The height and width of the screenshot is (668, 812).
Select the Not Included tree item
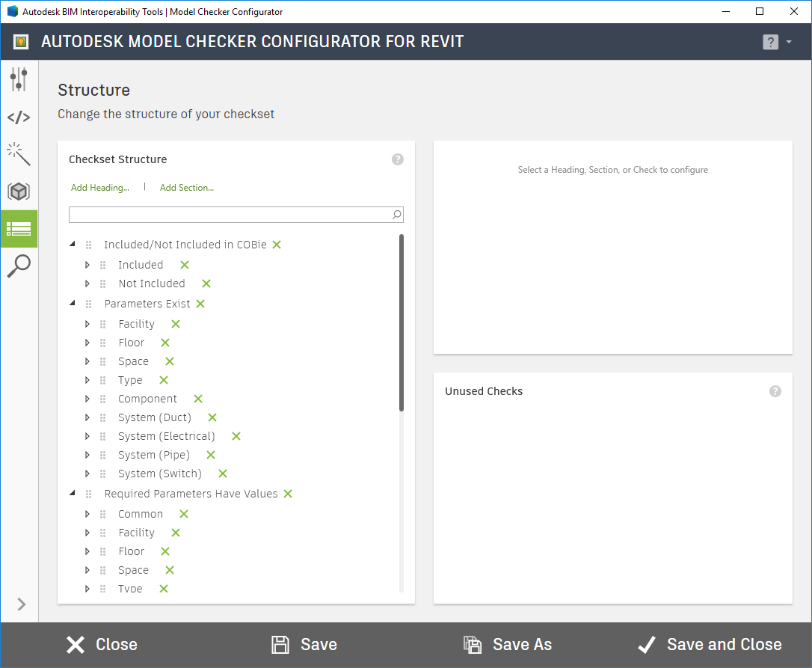[x=151, y=284]
